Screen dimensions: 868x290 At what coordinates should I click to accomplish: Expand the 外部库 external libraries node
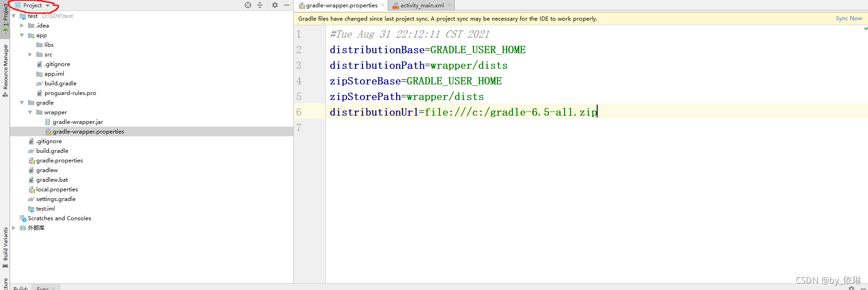pos(14,228)
